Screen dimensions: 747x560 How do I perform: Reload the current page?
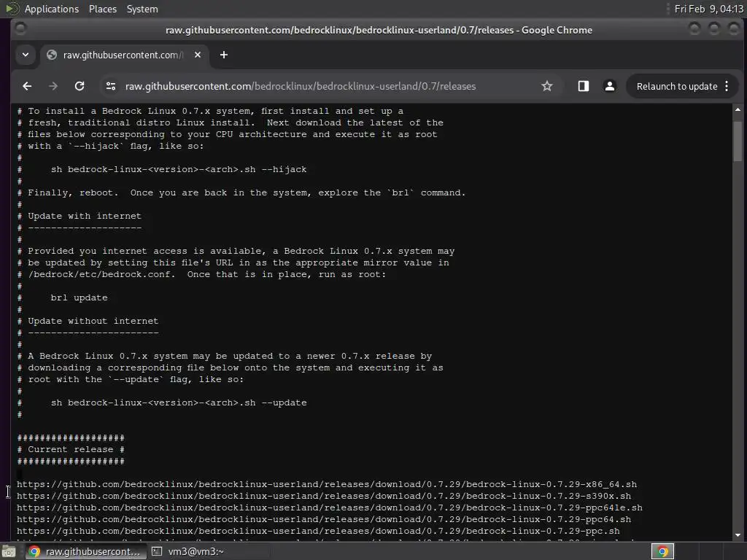pos(80,86)
